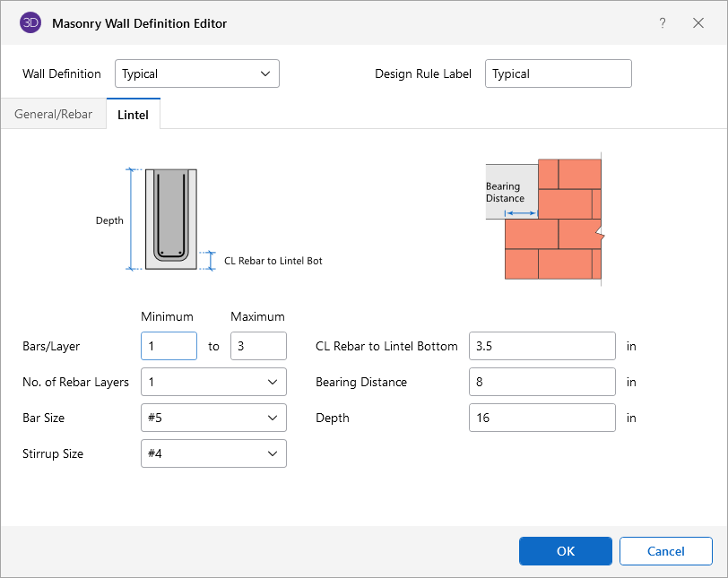This screenshot has height=578, width=728.
Task: Click the Bearing Distance input field
Action: 542,382
